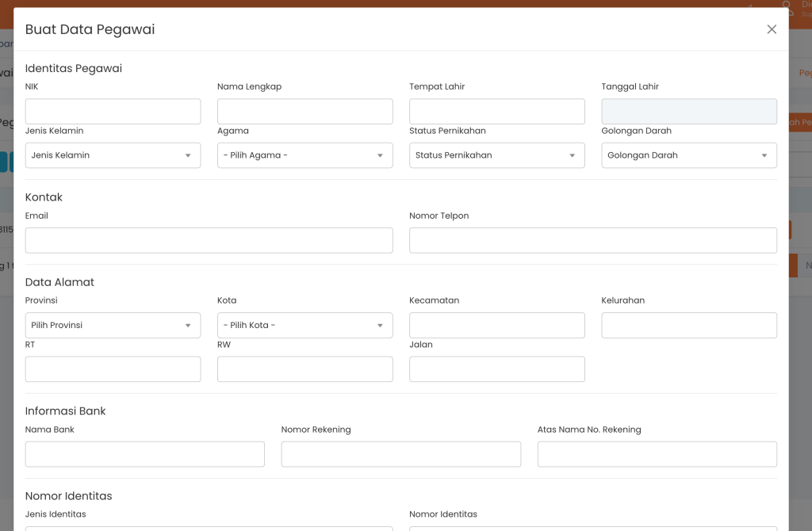Focus the Nomor Rekening field
Screen dimensions: 812x531
click(400, 454)
